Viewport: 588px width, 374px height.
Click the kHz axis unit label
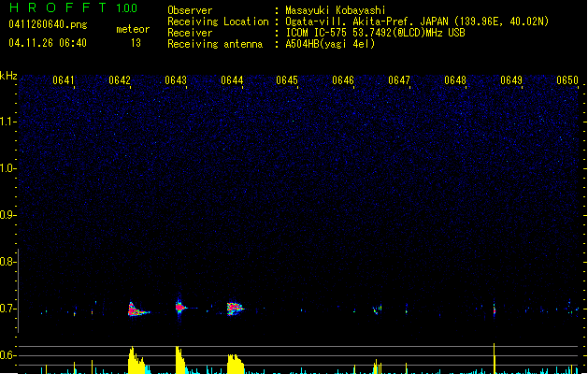pyautogui.click(x=8, y=76)
